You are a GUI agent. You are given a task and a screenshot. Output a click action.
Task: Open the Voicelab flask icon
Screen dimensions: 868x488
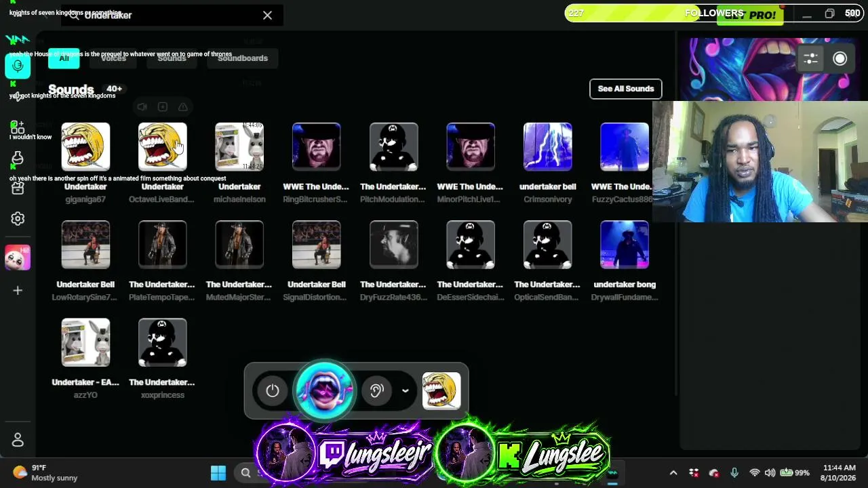click(x=18, y=158)
